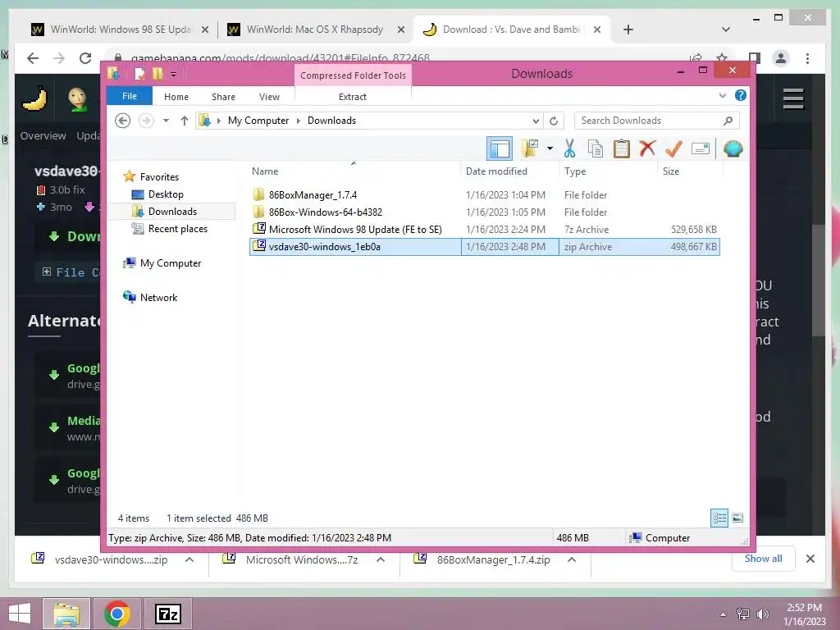Screen dimensions: 840x630
Task: Click the Cut scissors icon
Action: coord(569,148)
